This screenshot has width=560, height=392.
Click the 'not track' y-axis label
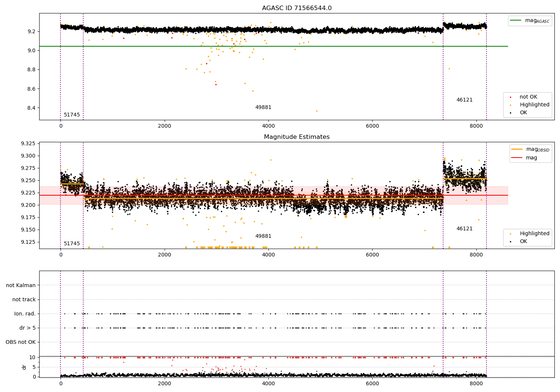tap(24, 300)
